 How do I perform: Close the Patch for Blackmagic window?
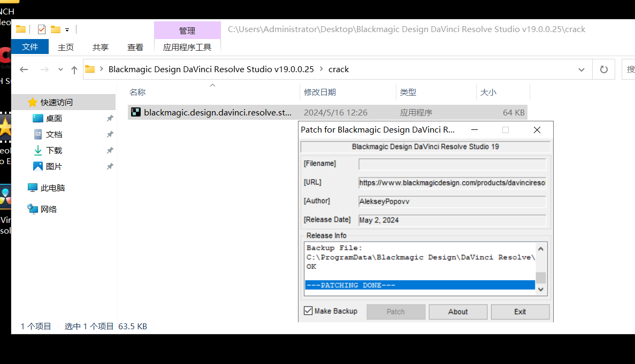pyautogui.click(x=537, y=130)
